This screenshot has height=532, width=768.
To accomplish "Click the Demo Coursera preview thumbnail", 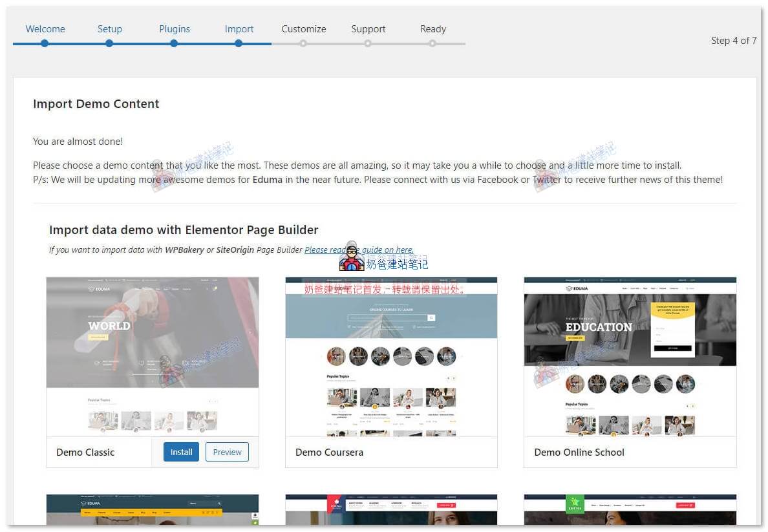I will (390, 356).
